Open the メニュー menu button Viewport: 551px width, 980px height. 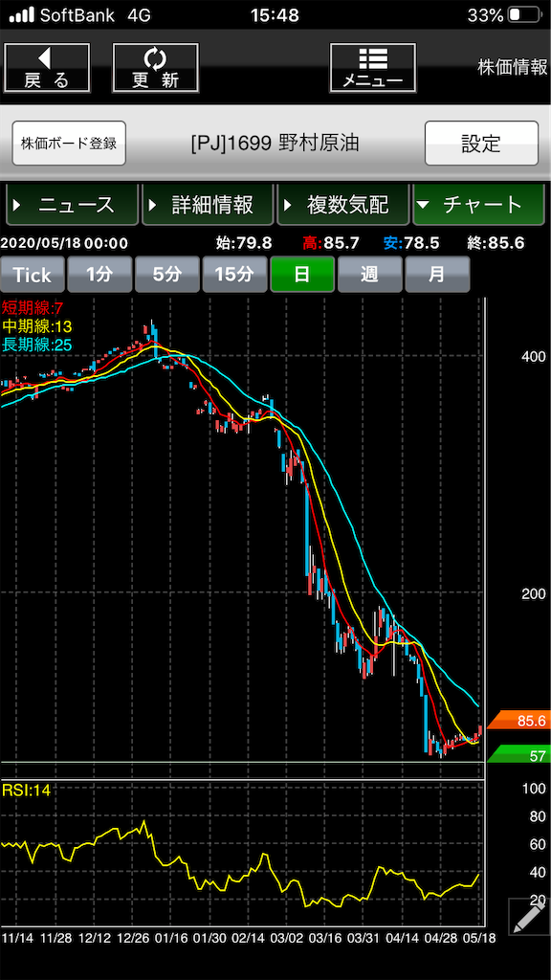pyautogui.click(x=373, y=68)
